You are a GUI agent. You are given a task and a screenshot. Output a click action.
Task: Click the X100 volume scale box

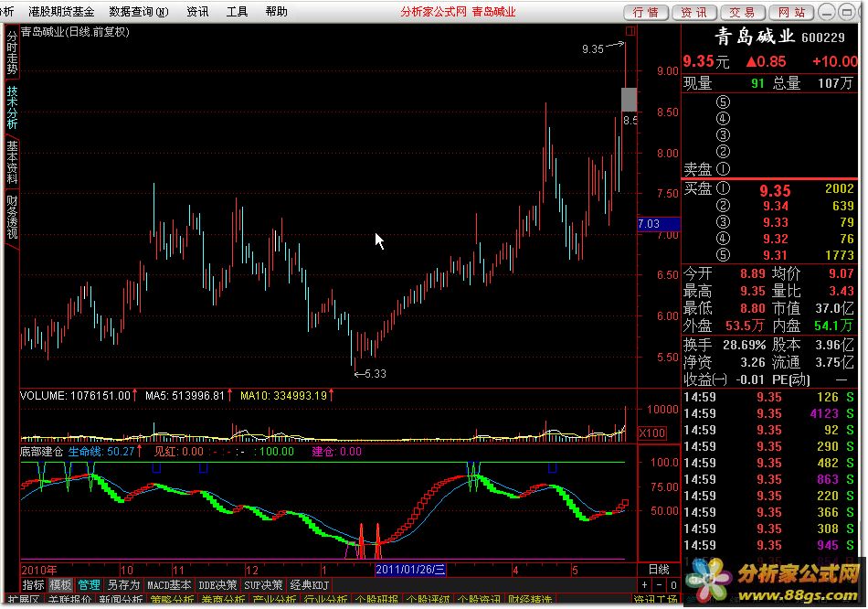click(x=652, y=433)
